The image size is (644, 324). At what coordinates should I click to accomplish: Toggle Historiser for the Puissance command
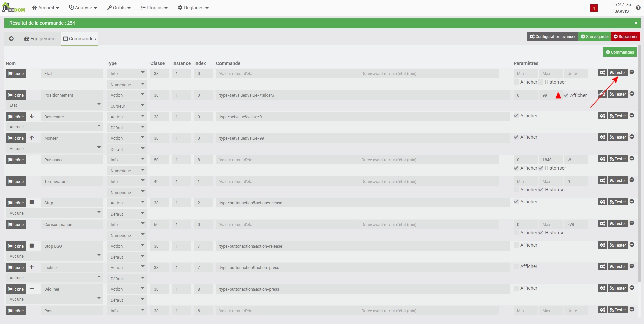click(541, 168)
